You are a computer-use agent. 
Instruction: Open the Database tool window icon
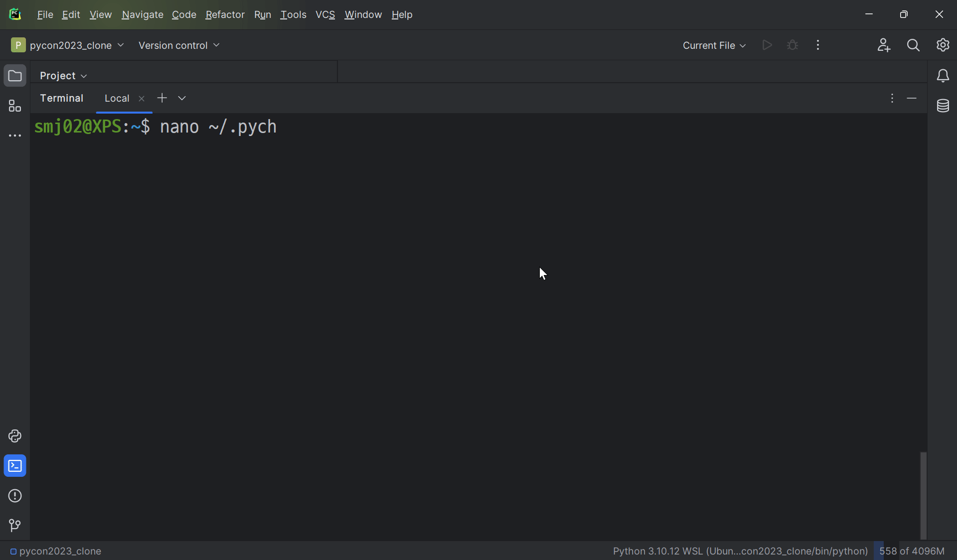pyautogui.click(x=943, y=106)
